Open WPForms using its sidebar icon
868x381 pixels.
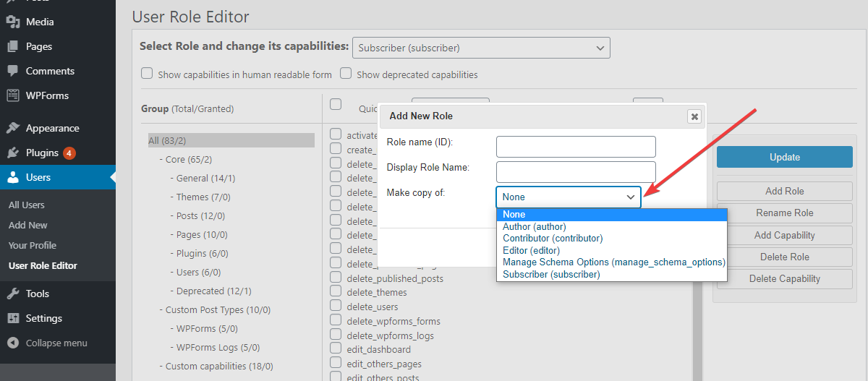tap(13, 95)
